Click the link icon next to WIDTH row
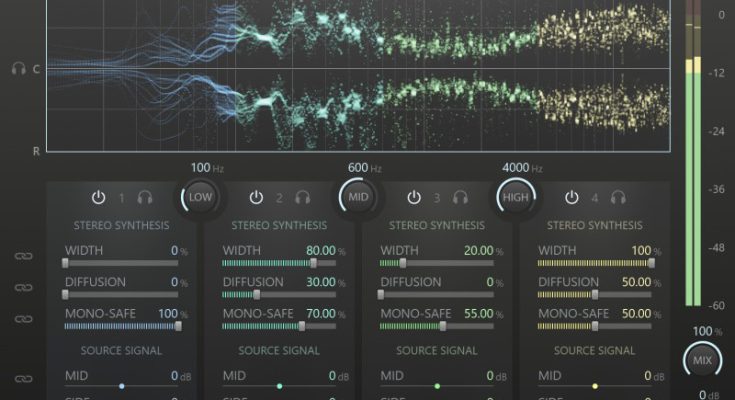The image size is (735, 400). [23, 257]
